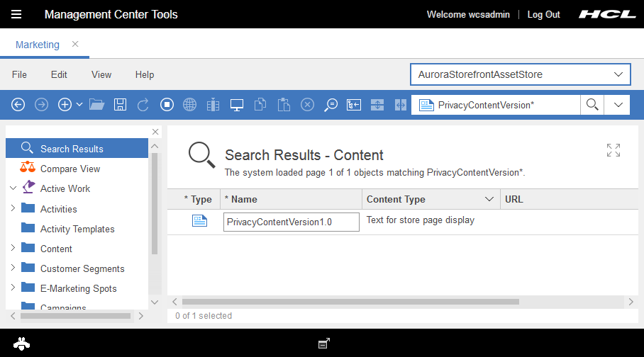Select Compare View in the explorer
Screen dimensions: 644x357
[x=70, y=169]
